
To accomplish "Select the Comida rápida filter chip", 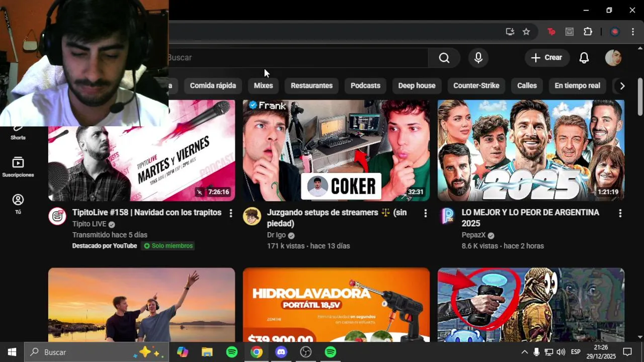I will click(213, 85).
